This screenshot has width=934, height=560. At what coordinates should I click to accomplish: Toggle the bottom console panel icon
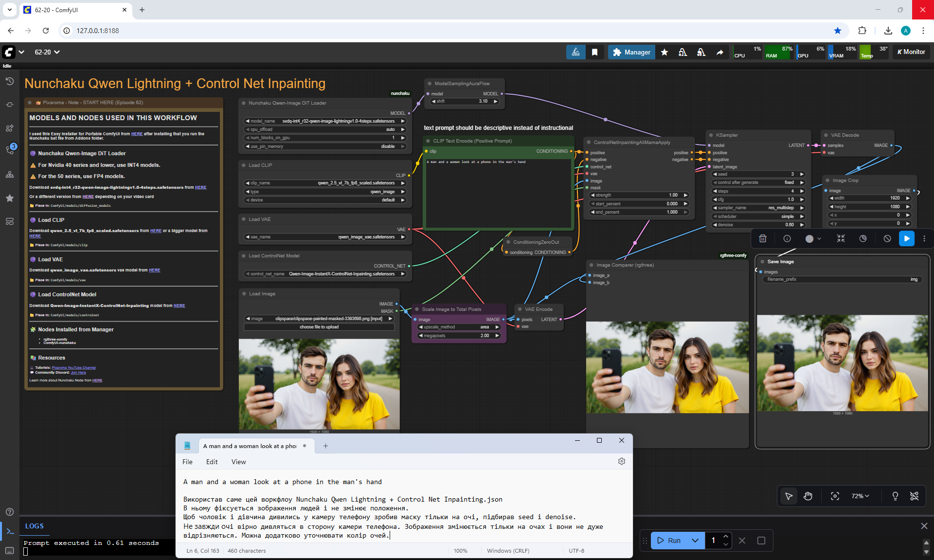coord(10,531)
